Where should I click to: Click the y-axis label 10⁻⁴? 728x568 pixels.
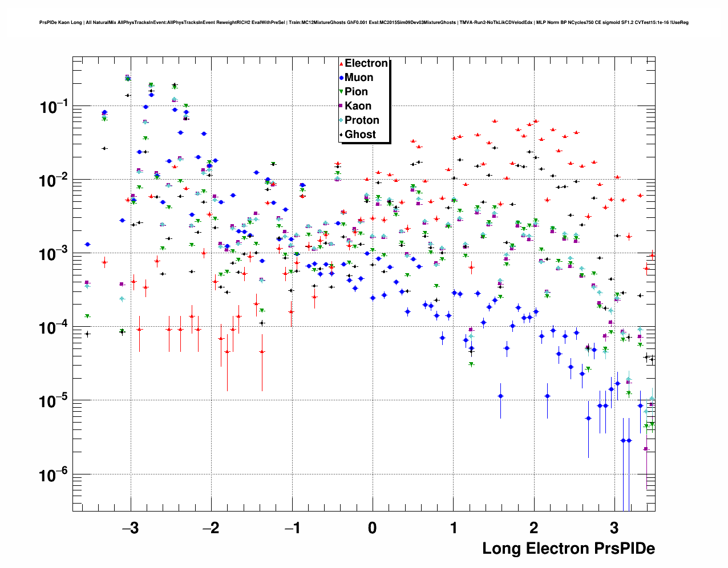tap(53, 327)
